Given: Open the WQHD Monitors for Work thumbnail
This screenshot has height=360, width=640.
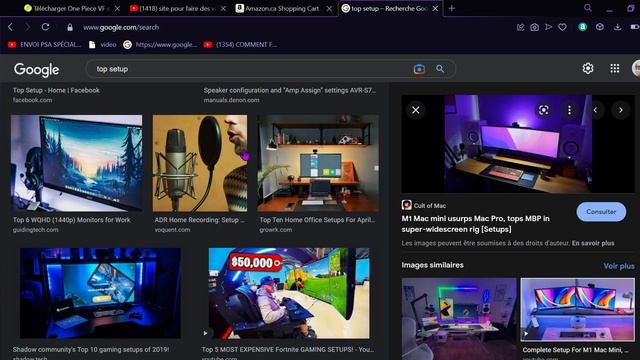Looking at the screenshot, I should pos(76,163).
